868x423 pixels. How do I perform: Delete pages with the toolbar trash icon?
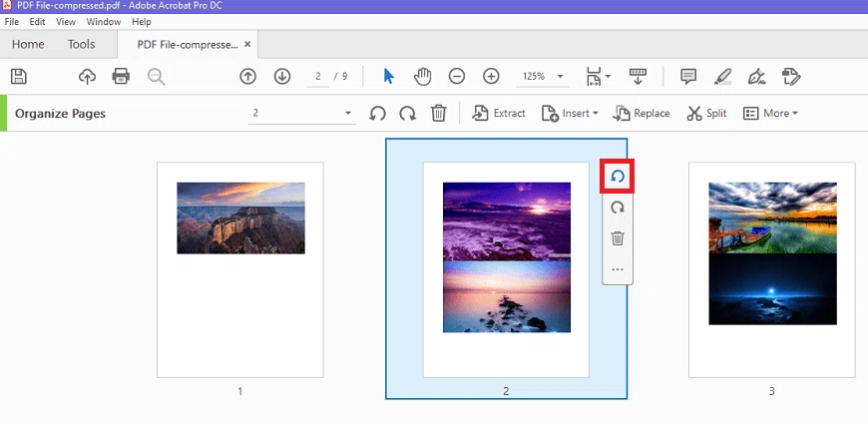pos(438,114)
